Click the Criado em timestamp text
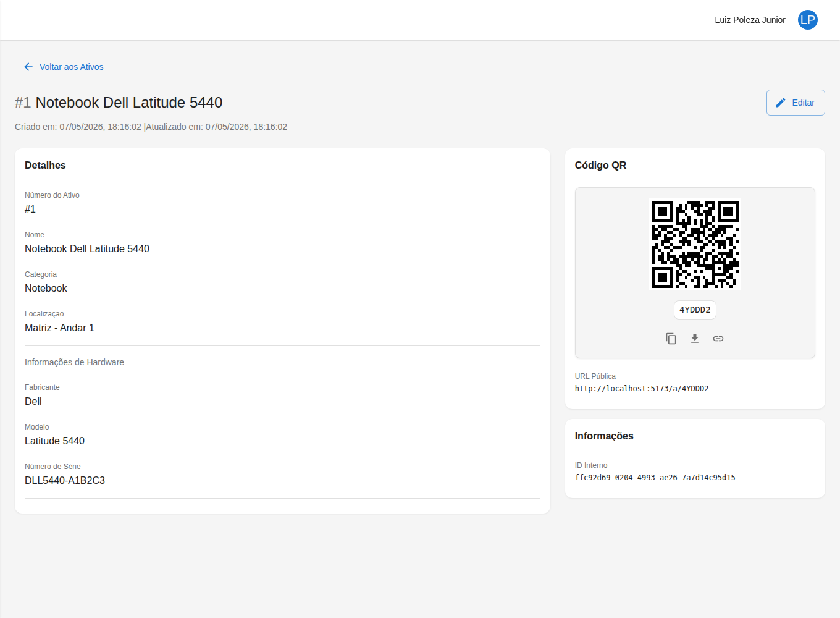This screenshot has width=840, height=618. pos(78,127)
